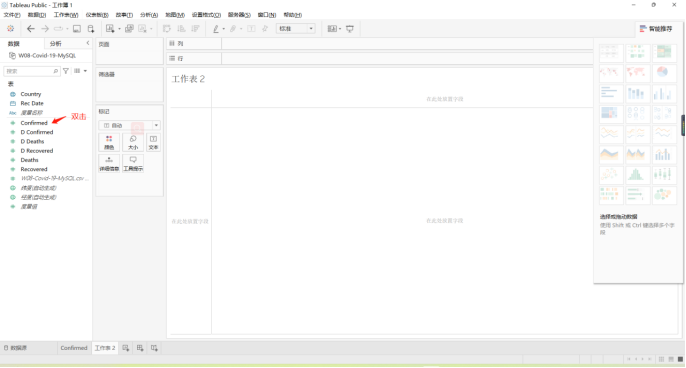The image size is (686, 368).
Task: Toggle the 智能推荐 Show Me panel button
Action: pos(655,29)
